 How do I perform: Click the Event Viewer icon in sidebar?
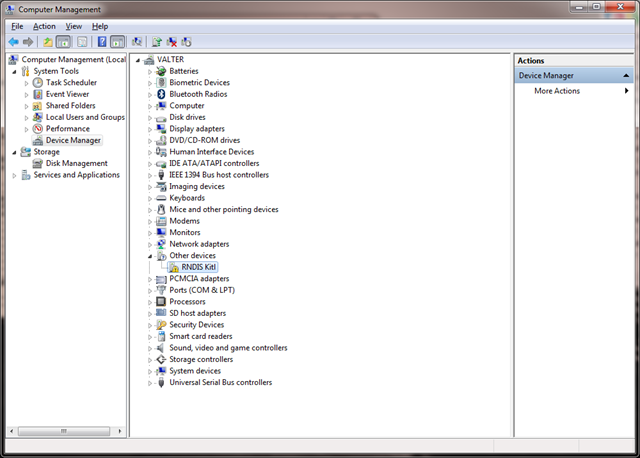(38, 94)
